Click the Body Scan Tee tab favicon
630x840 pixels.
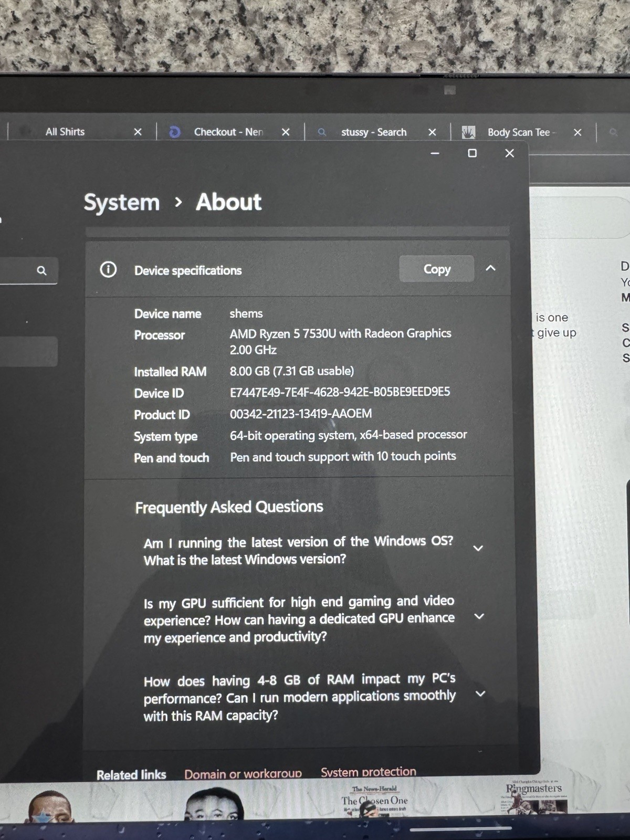click(x=468, y=132)
